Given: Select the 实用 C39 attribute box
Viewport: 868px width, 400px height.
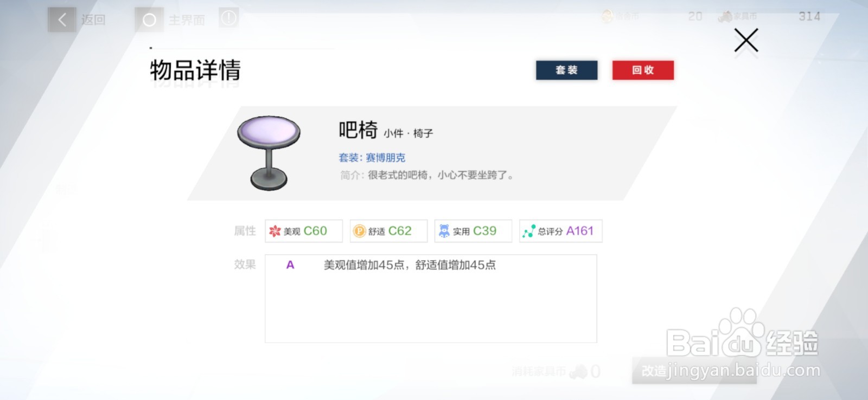Looking at the screenshot, I should click(473, 231).
